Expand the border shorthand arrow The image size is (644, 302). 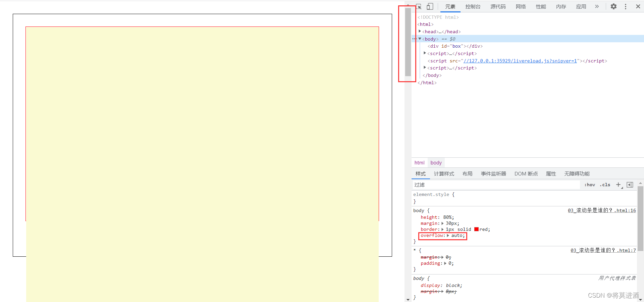442,229
